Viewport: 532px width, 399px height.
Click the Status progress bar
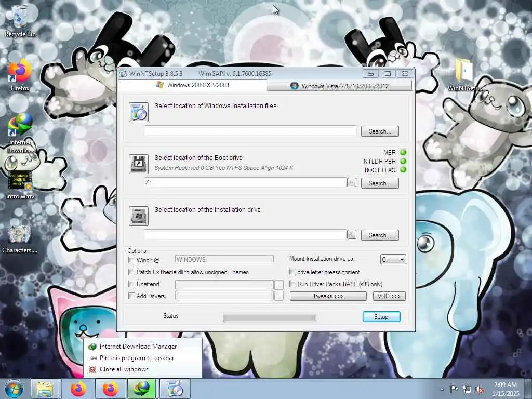click(x=270, y=317)
